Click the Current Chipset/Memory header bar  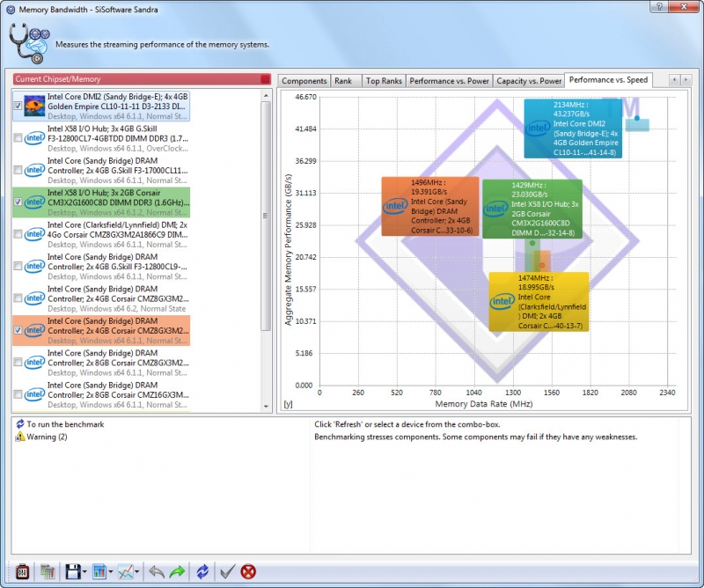tap(142, 79)
